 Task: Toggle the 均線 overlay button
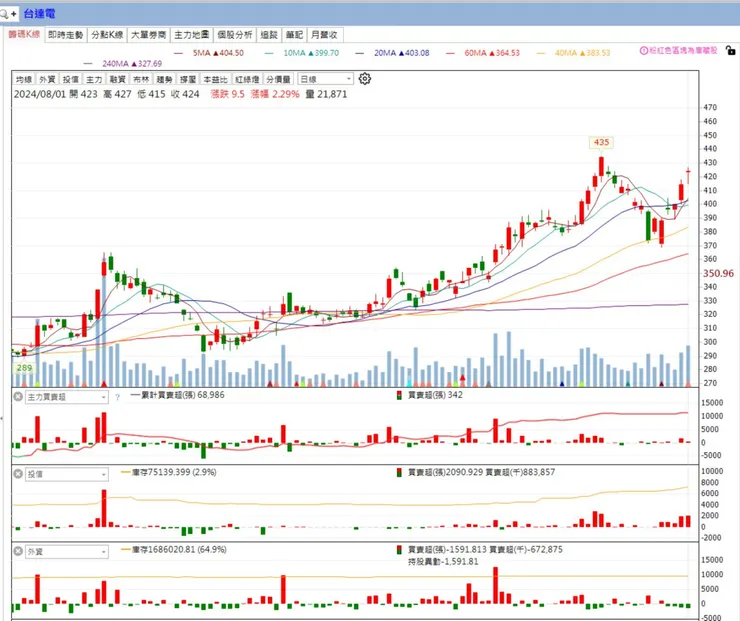(x=24, y=79)
